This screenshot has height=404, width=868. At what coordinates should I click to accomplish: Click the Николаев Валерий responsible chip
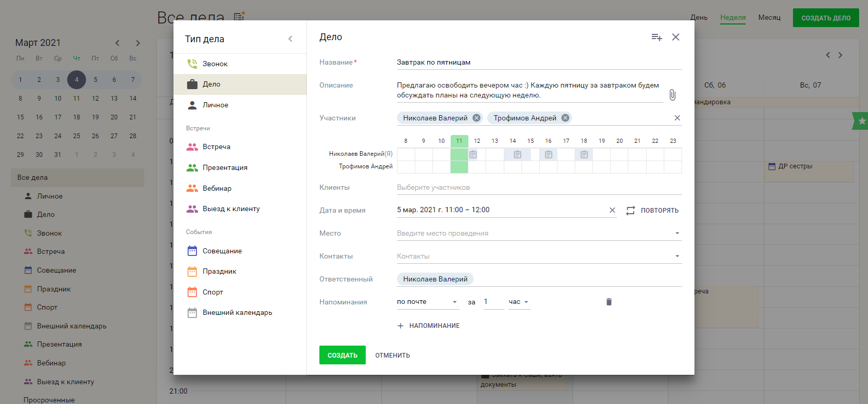435,279
